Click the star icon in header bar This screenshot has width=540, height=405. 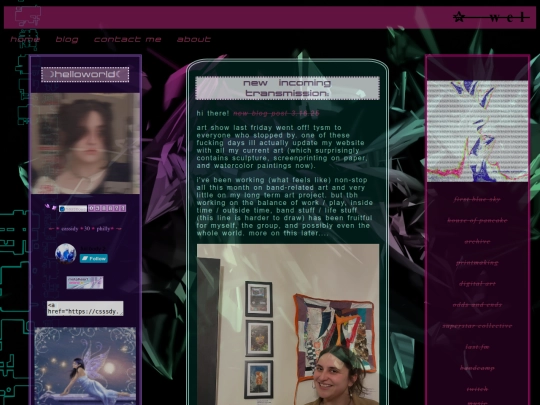click(459, 17)
